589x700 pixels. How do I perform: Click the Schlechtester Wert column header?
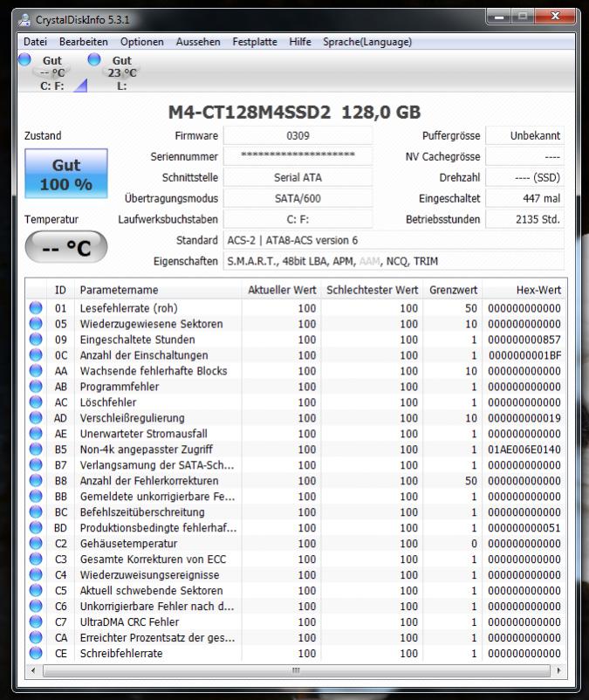pyautogui.click(x=372, y=290)
